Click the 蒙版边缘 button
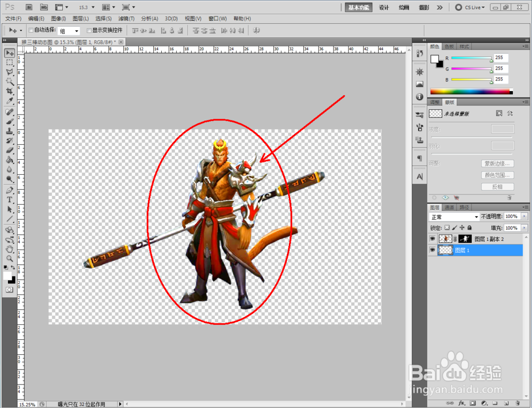532x408 pixels. tap(497, 164)
